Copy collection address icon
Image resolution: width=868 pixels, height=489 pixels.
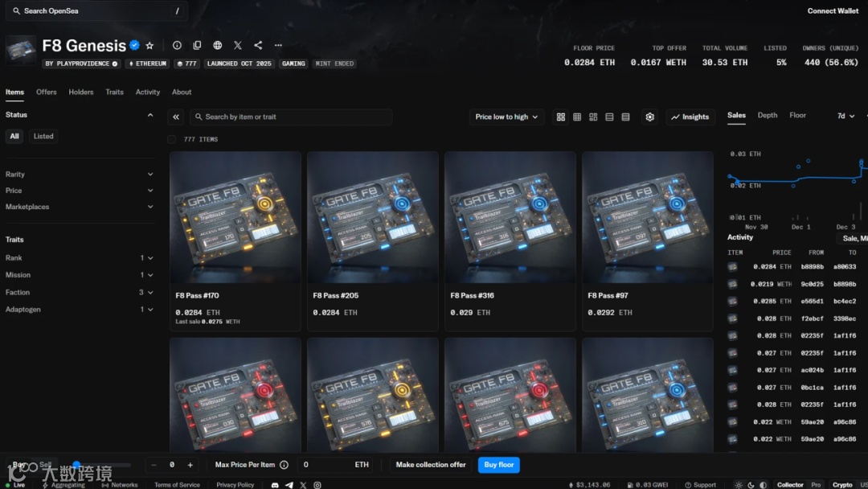click(197, 45)
